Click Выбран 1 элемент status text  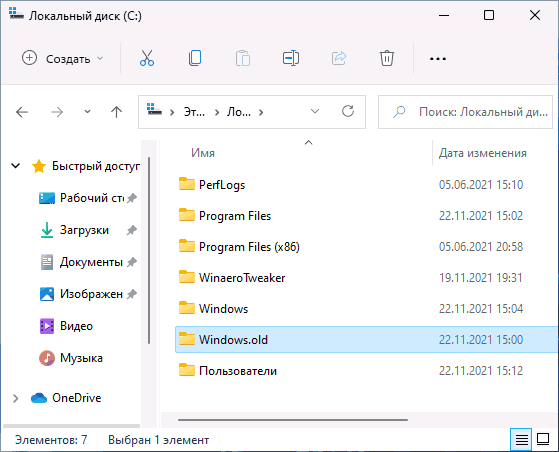tap(158, 440)
